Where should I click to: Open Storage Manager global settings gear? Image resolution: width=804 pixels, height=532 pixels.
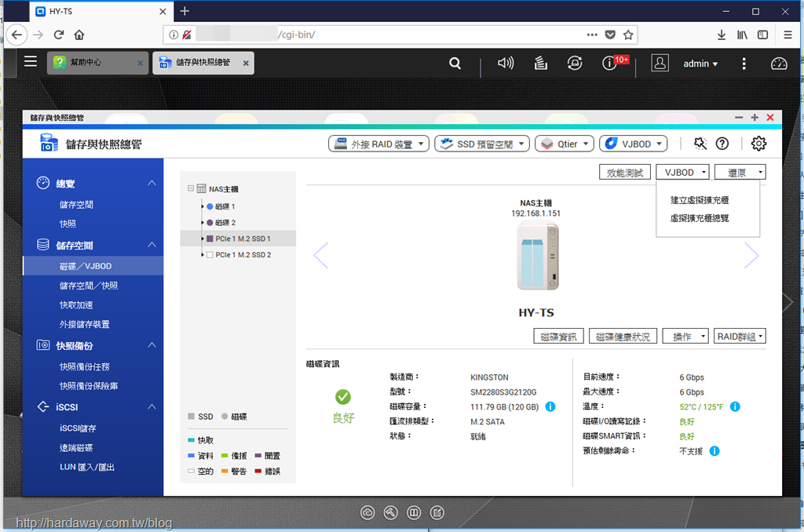[758, 144]
